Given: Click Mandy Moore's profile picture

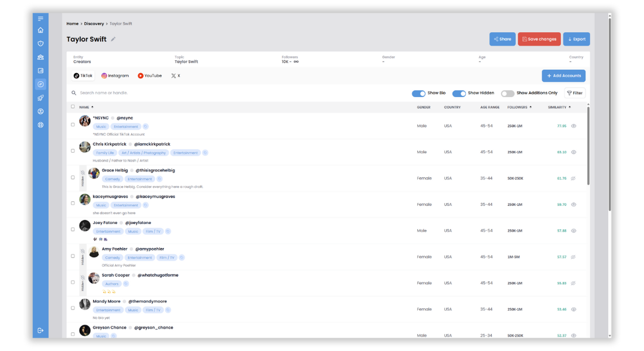Looking at the screenshot, I should coord(85,304).
